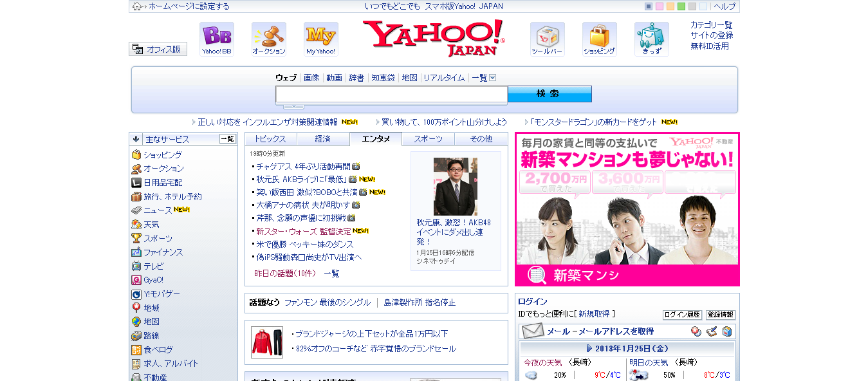Open the ヘルプ link
The width and height of the screenshot is (868, 381).
click(725, 6)
